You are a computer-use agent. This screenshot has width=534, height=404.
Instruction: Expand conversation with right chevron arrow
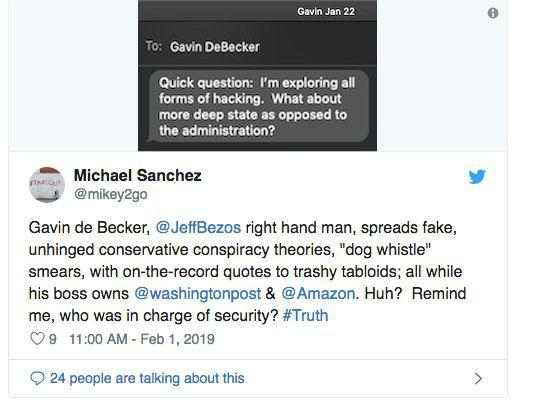478,378
